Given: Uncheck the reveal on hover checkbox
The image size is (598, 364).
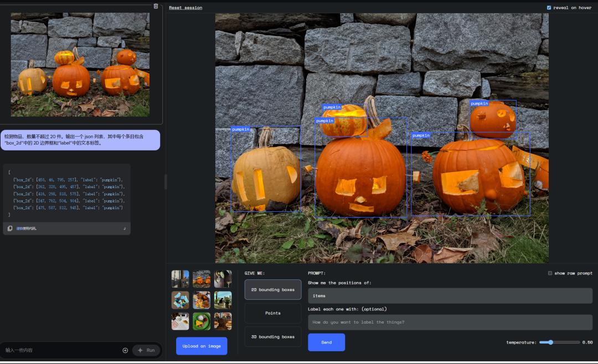Looking at the screenshot, I should coord(549,8).
